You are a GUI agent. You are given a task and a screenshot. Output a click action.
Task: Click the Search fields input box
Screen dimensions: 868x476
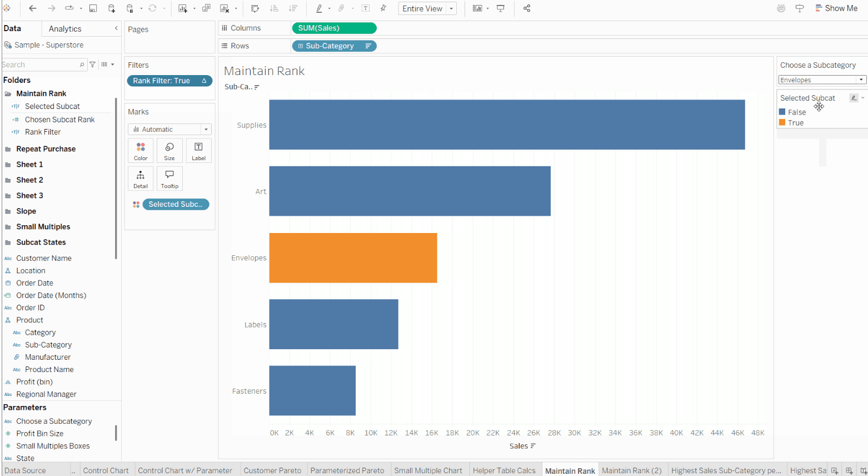coord(40,65)
